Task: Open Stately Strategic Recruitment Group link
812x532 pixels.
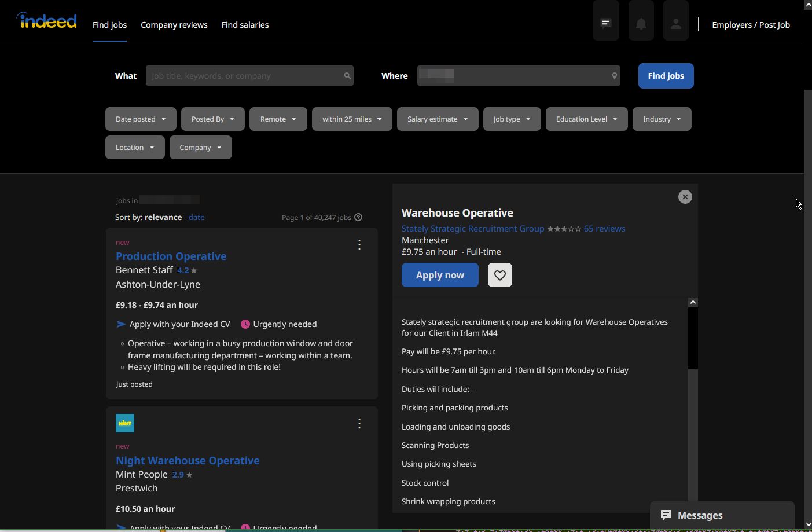Action: [473, 229]
